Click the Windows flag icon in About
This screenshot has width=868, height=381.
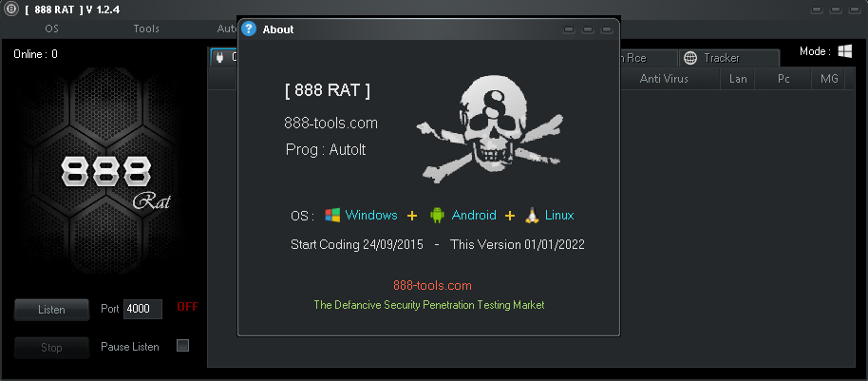[332, 215]
